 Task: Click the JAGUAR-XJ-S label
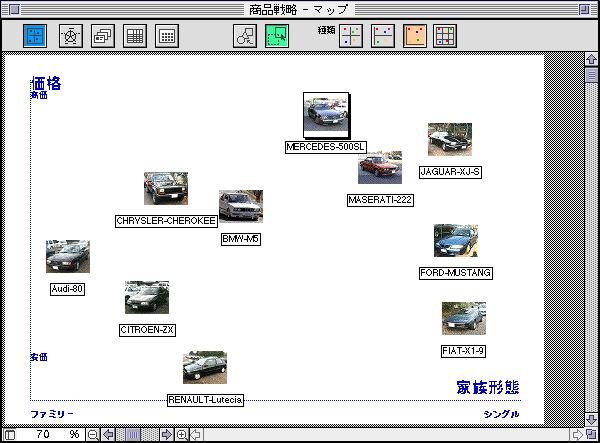[x=450, y=172]
